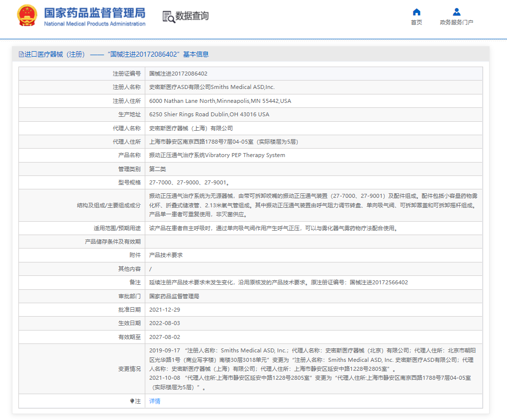This screenshot has width=507, height=420.
Task: Click the 注册证编号 row label
Action: point(127,74)
